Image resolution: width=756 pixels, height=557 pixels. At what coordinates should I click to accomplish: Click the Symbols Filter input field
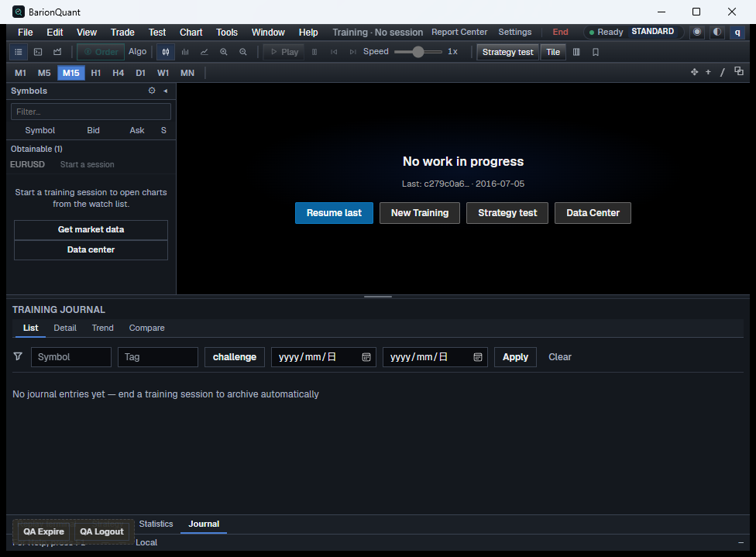(91, 112)
